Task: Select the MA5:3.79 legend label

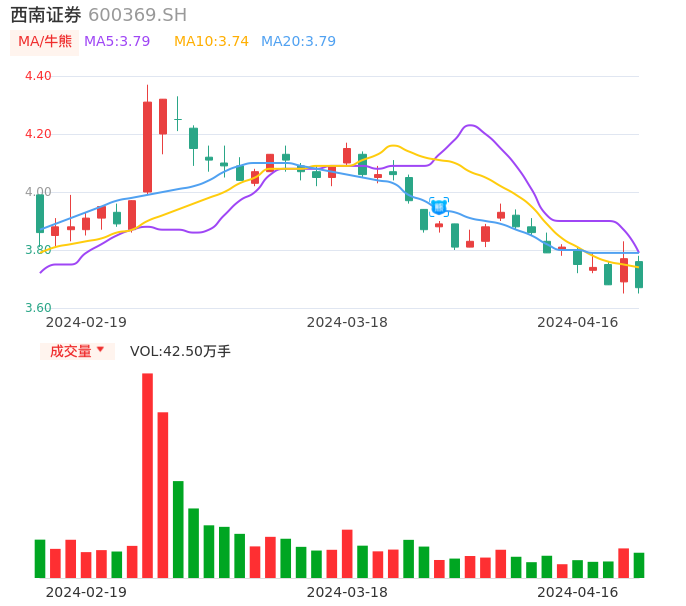Action: (x=117, y=42)
